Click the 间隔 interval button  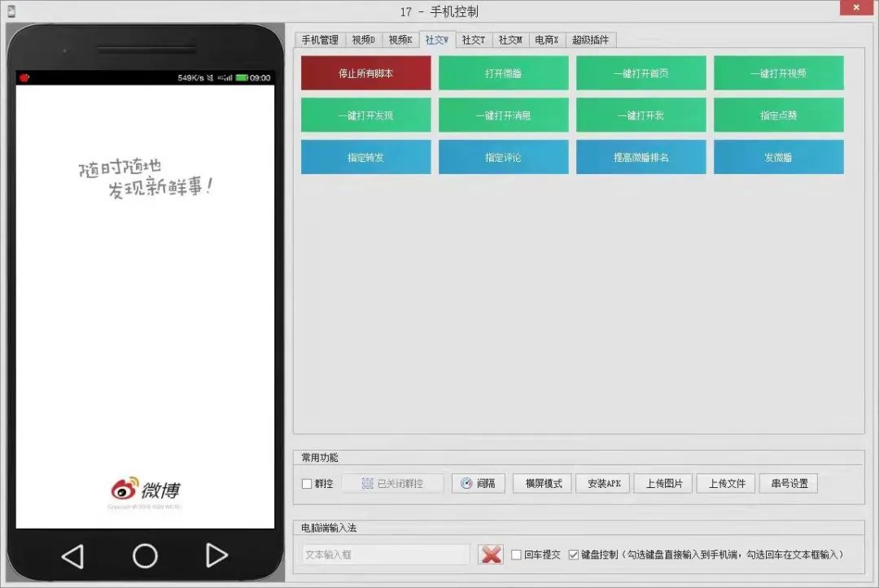click(479, 483)
